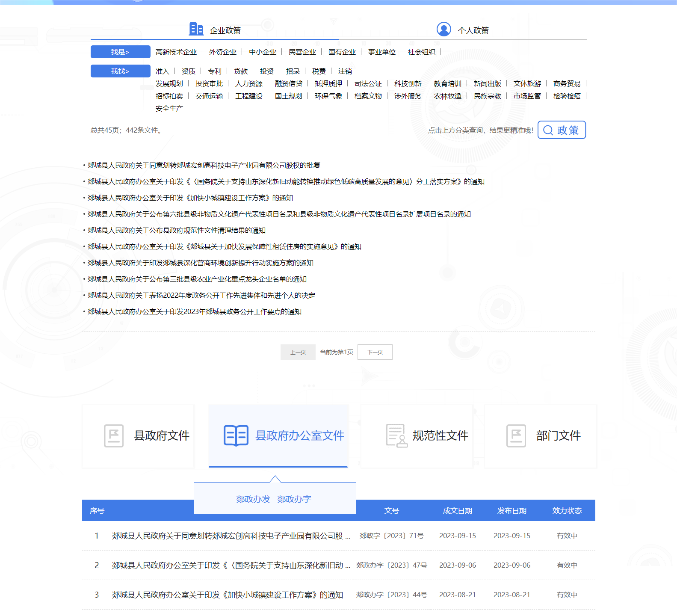Select the 贷款 category
The height and width of the screenshot is (616, 677).
[x=241, y=71]
